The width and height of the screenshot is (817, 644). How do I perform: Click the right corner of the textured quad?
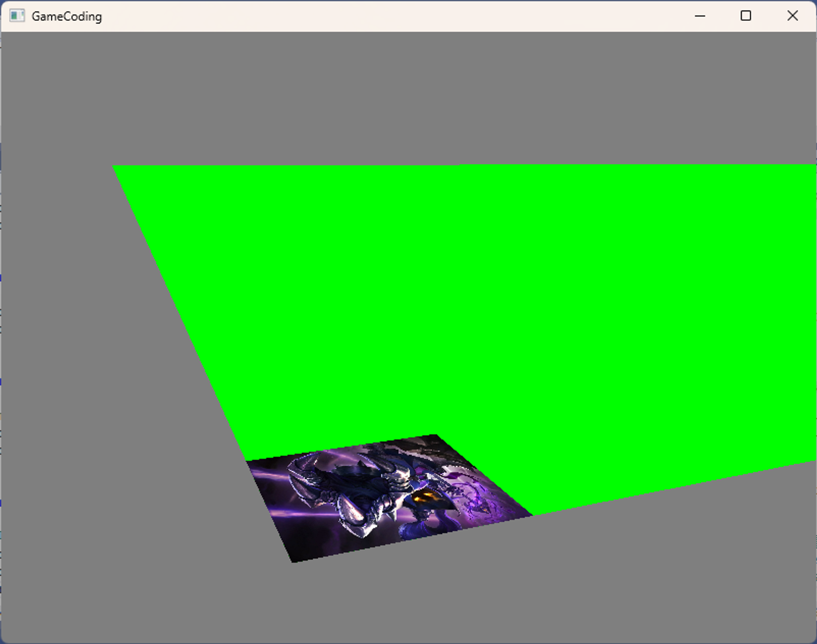[530, 515]
